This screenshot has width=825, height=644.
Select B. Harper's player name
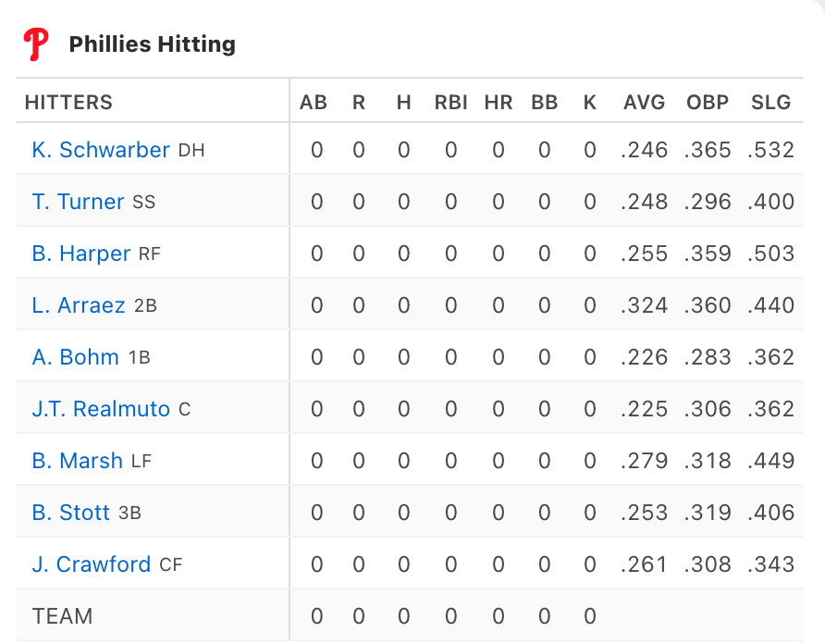click(81, 254)
